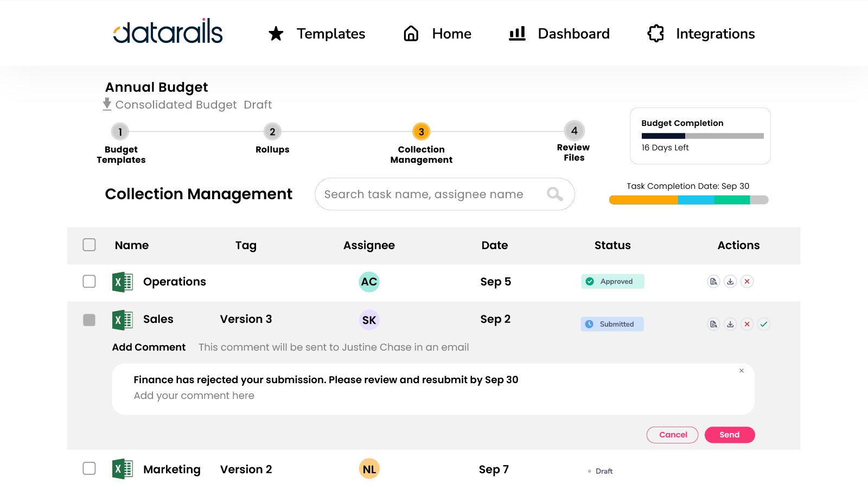The image size is (868, 489).
Task: Toggle the select-all checkbox in table header
Action: point(90,245)
